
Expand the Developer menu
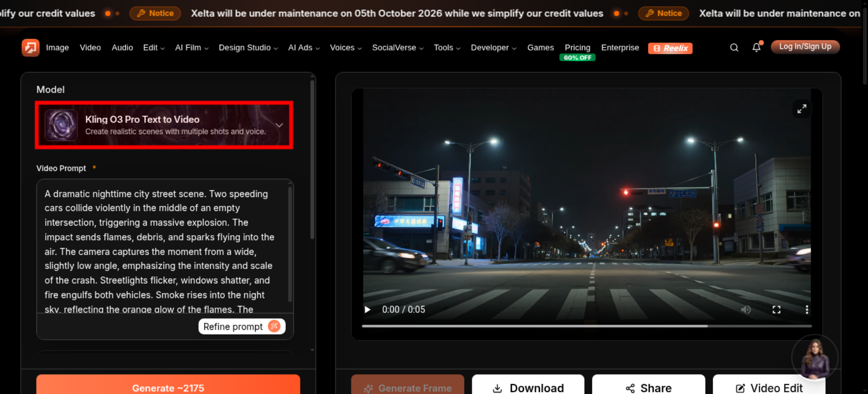click(x=493, y=48)
